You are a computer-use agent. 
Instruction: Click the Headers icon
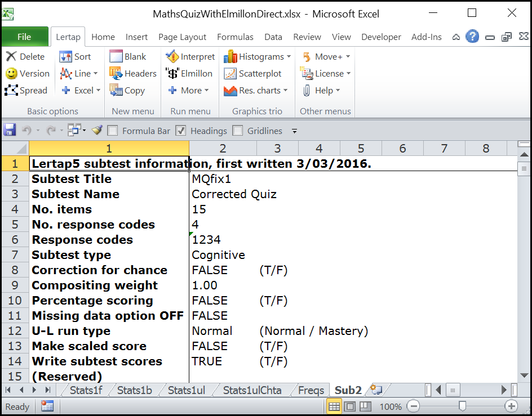coord(116,73)
